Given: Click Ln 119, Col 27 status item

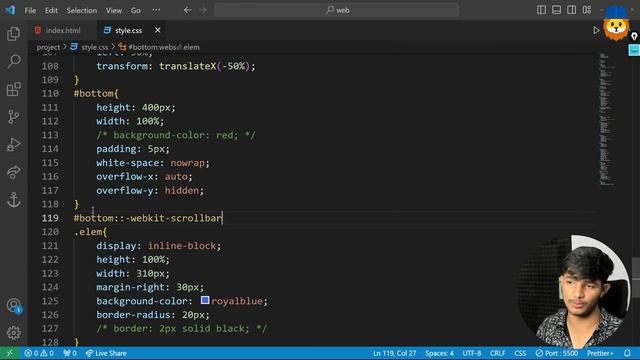Looking at the screenshot, I should click(394, 353).
